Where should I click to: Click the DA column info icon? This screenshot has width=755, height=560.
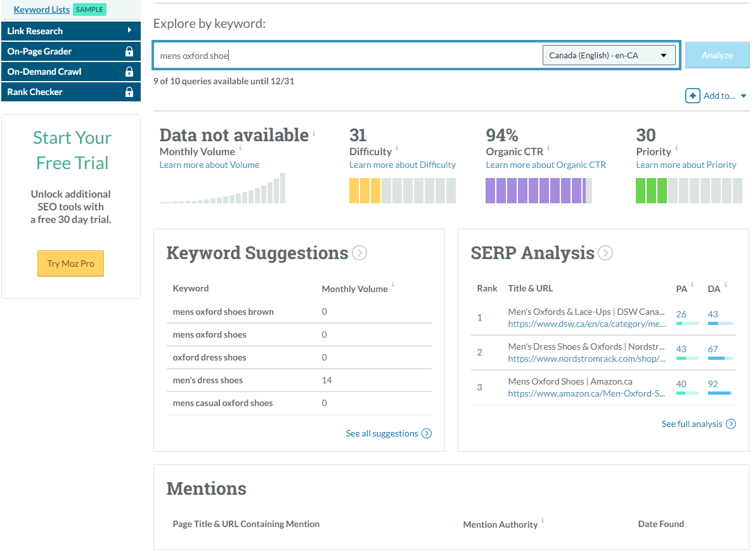[726, 285]
